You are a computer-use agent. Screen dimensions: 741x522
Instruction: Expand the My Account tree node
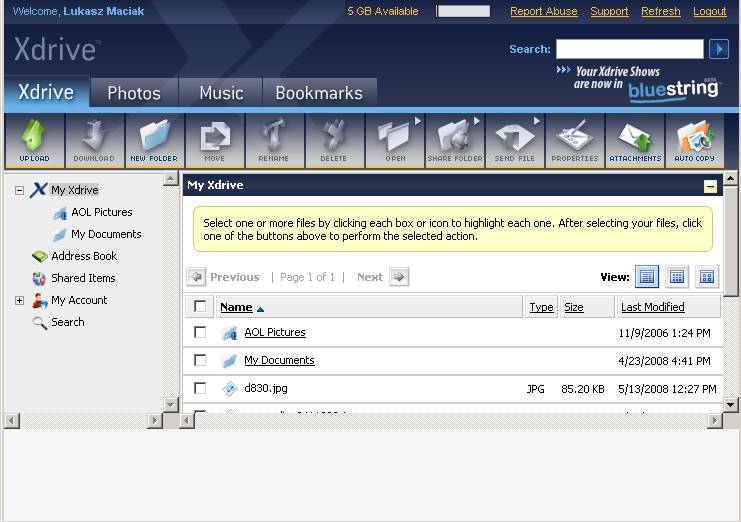tap(19, 300)
